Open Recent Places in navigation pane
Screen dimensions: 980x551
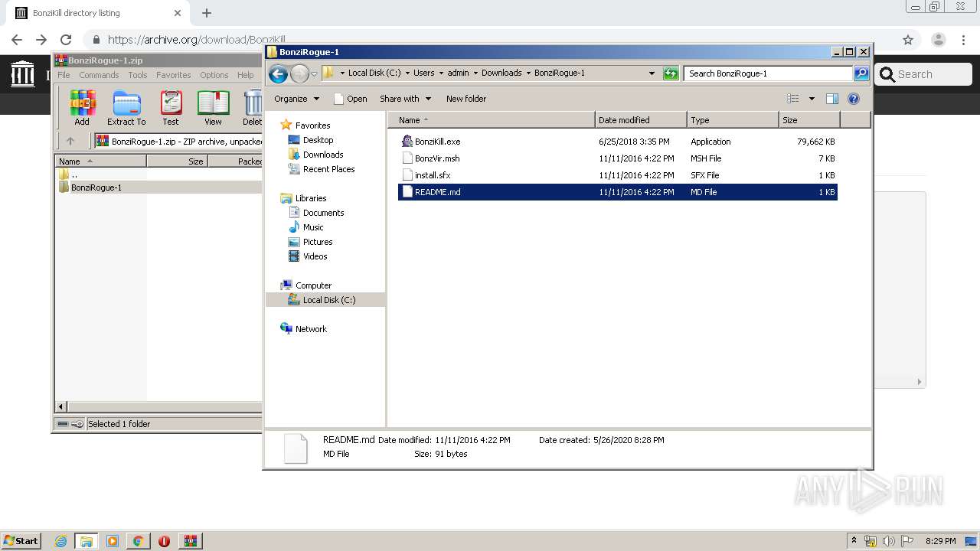pyautogui.click(x=328, y=169)
